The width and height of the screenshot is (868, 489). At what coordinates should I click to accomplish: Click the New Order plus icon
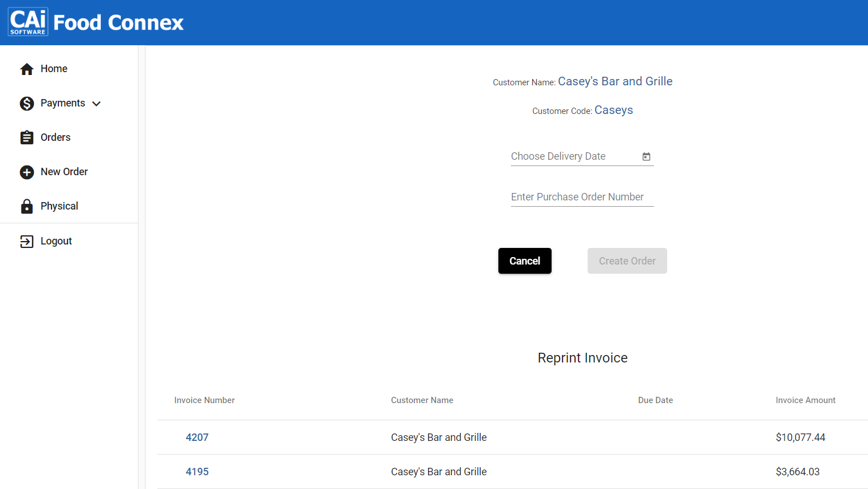click(x=27, y=172)
